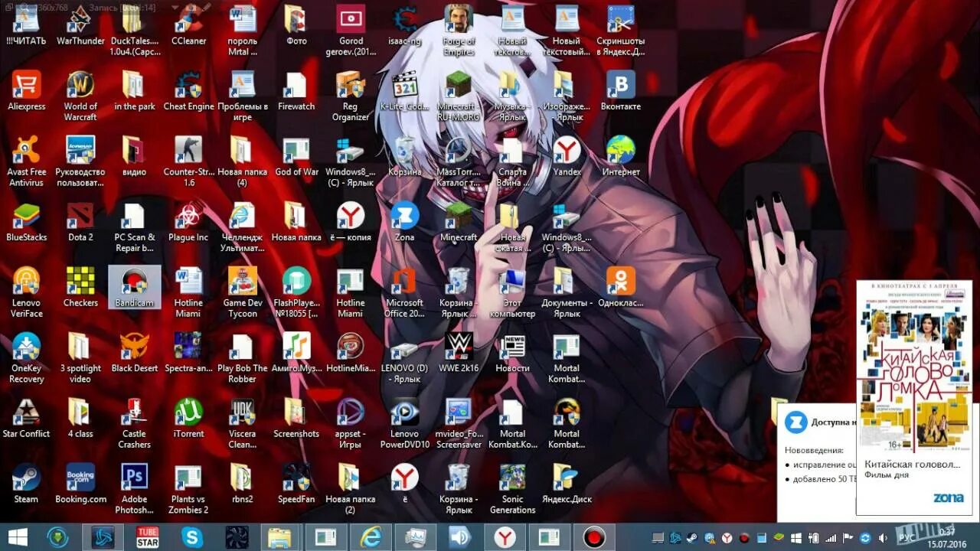Open TubeStar in the taskbar
This screenshot has width=980, height=551.
(x=147, y=537)
